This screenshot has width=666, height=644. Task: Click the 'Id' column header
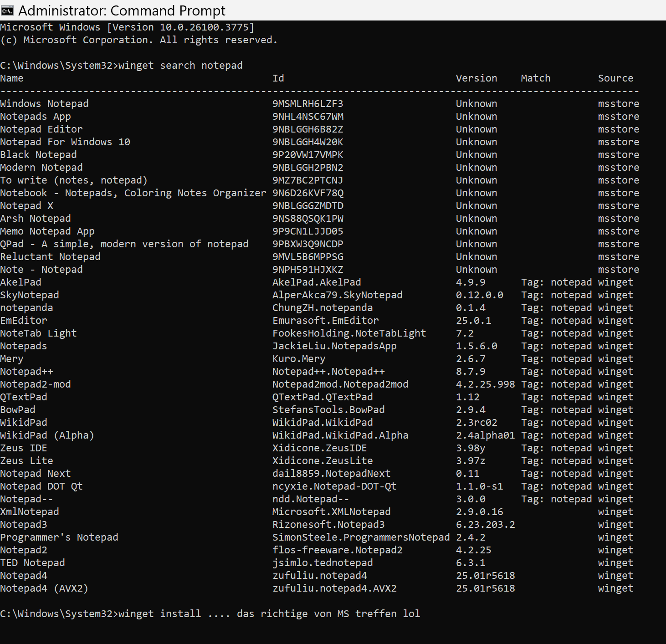[278, 78]
